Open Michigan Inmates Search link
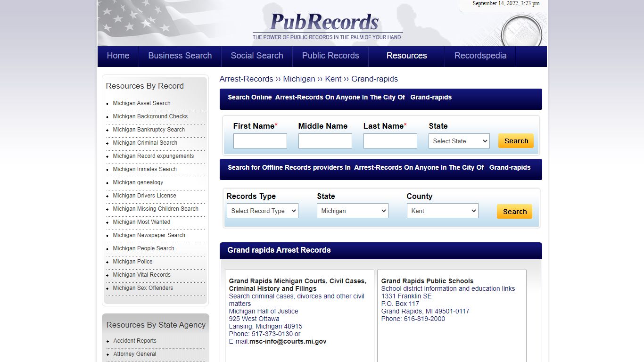Image resolution: width=644 pixels, height=362 pixels. tap(145, 169)
